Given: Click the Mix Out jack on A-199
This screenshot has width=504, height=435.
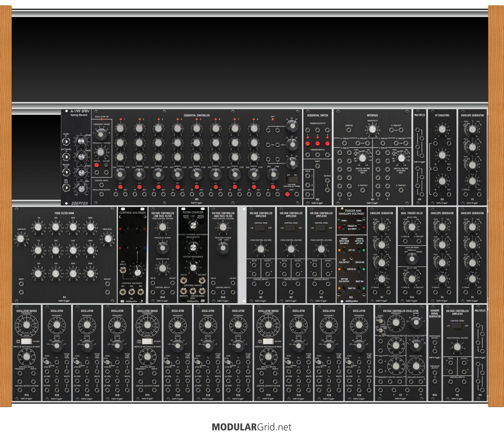Looking at the screenshot, I should 66,187.
